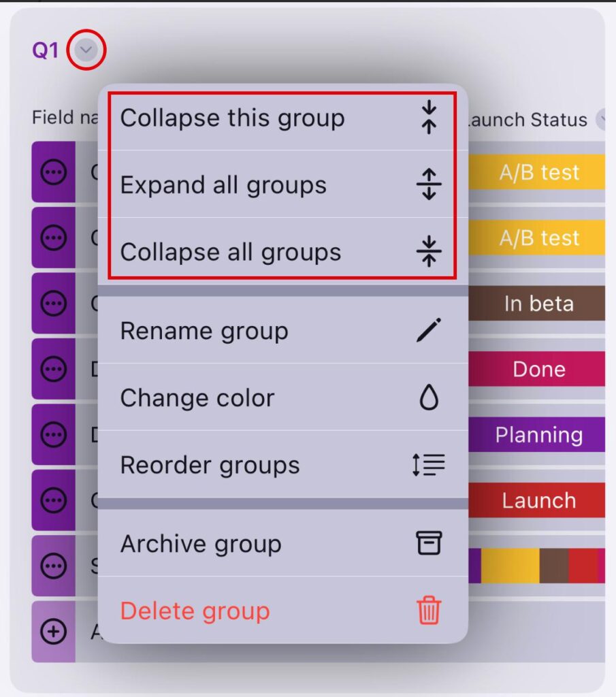Click the Q1 group title
This screenshot has height=697, width=616.
point(45,50)
